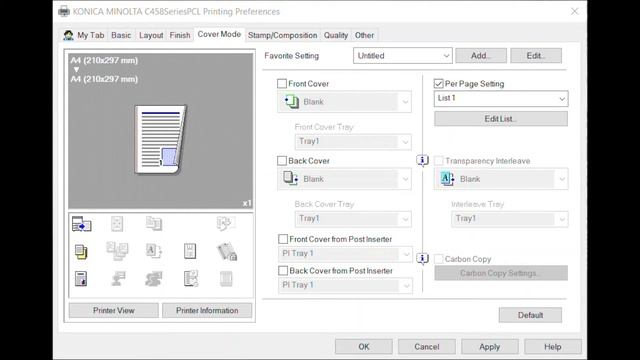Click the list page icon with a circle
Screen dimensions: 640x360
point(191,279)
